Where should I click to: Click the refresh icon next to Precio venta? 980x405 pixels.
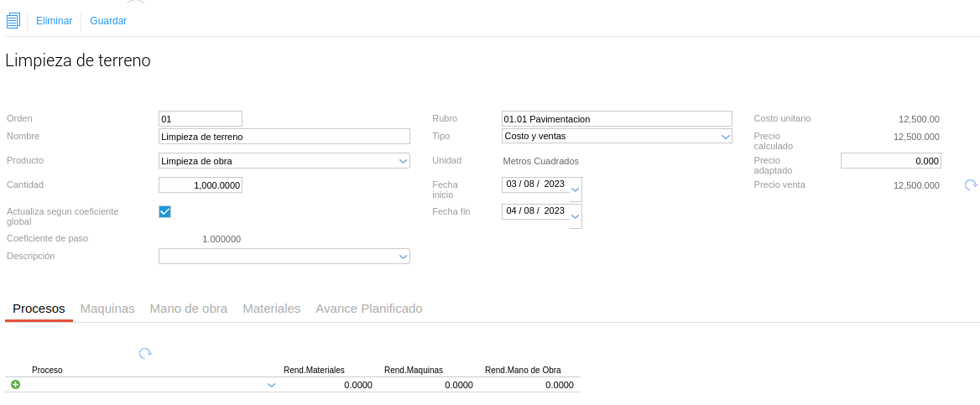[x=971, y=185]
